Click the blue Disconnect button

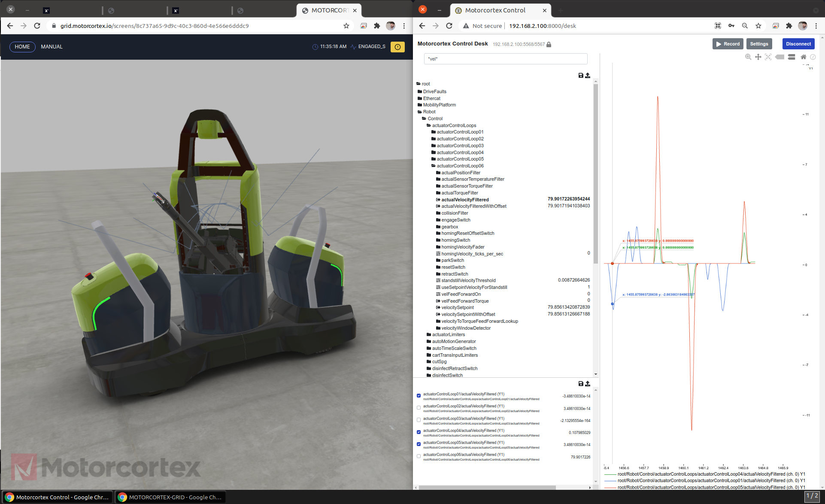point(798,44)
